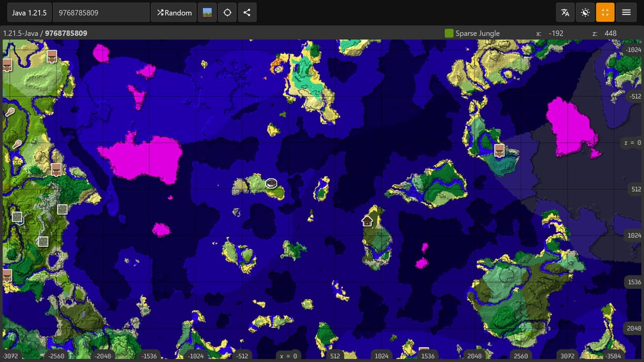
Task: Click the large pink mushroom fields biome
Action: 143,157
